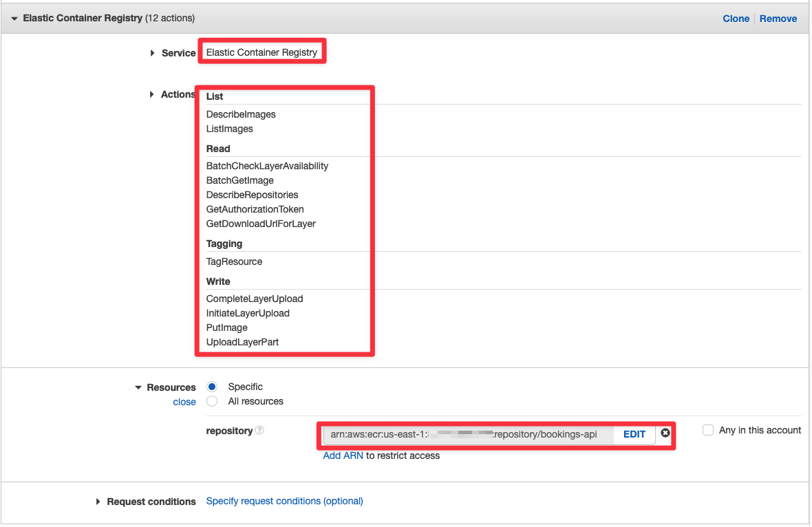The height and width of the screenshot is (527, 812).
Task: Expand the Service row triangle
Action: pyautogui.click(x=152, y=53)
